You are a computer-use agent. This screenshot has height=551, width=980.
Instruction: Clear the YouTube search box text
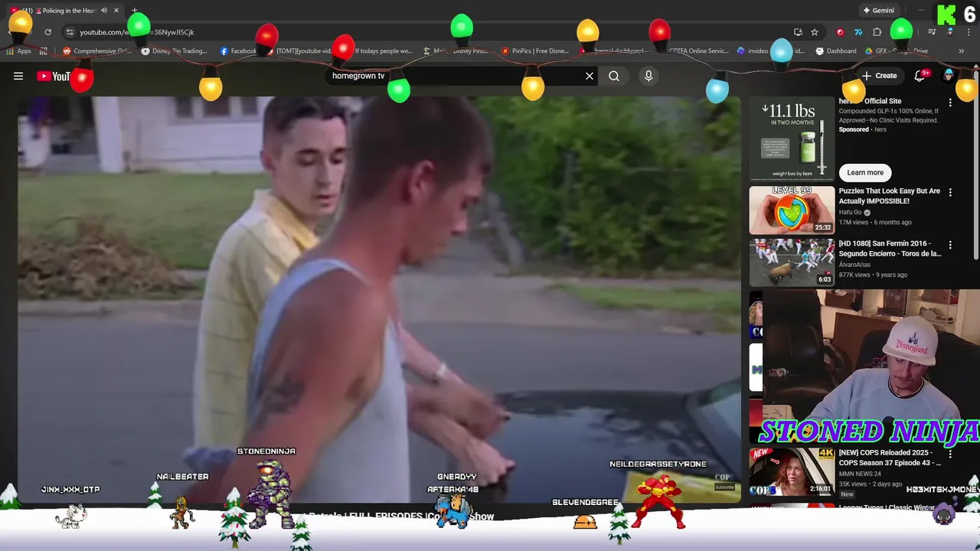click(590, 76)
